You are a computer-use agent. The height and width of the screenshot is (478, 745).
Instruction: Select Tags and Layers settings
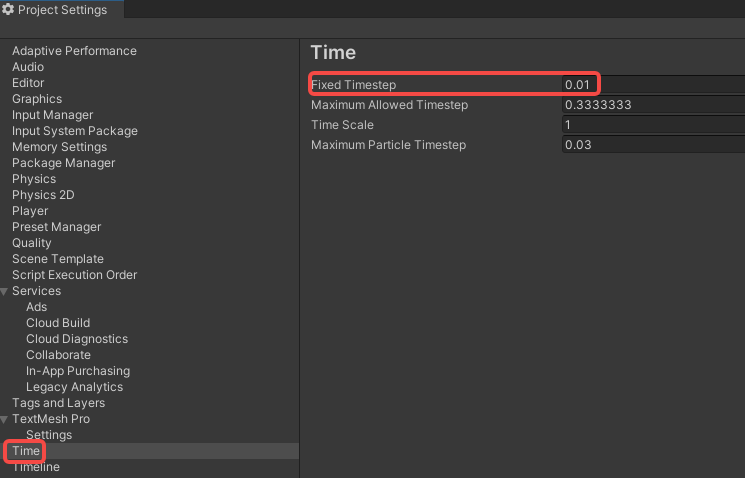tap(58, 403)
